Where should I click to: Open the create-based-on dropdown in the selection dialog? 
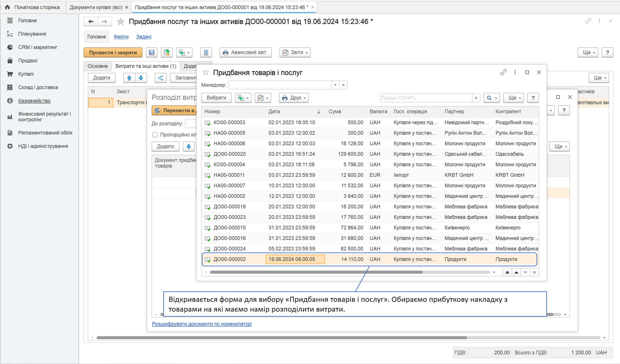[243, 98]
